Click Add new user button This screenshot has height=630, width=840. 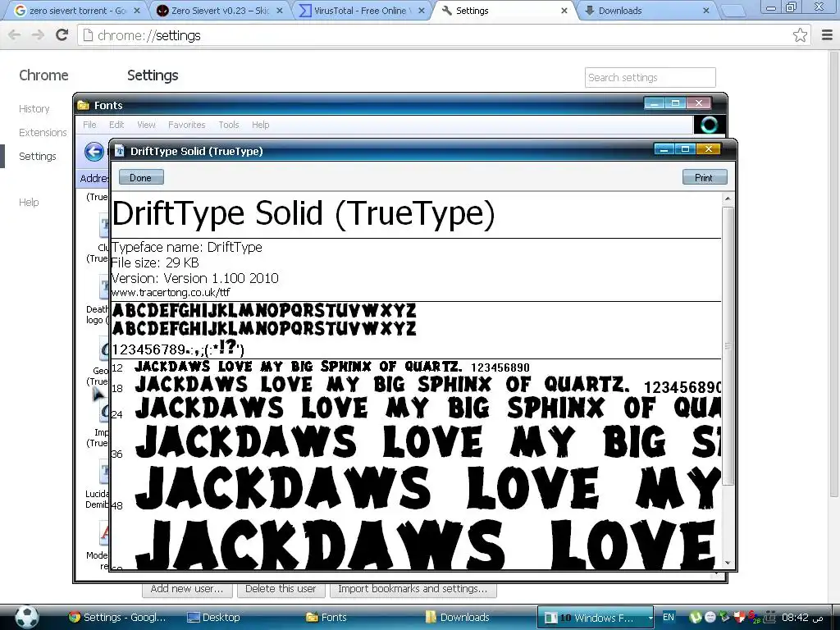click(186, 589)
